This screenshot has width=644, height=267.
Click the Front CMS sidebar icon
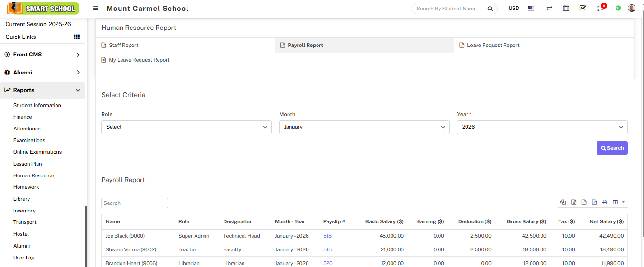coord(8,55)
